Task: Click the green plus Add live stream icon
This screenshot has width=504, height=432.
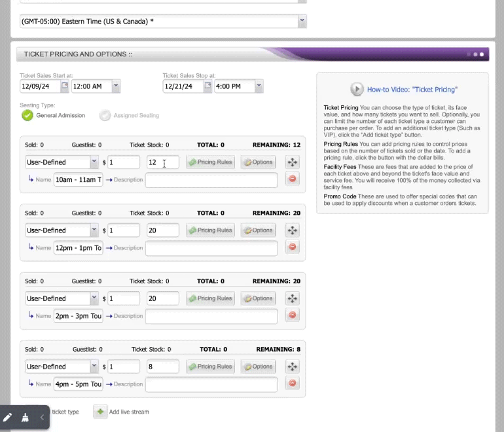Action: 100,412
